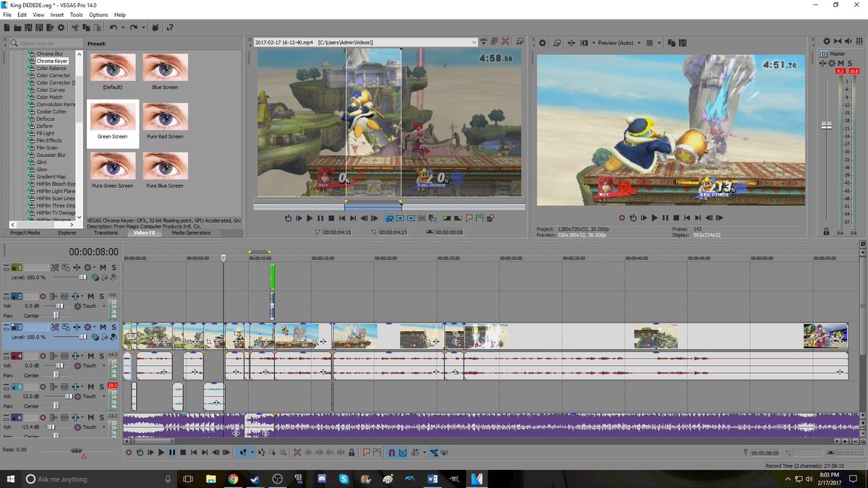
Task: Open Undo history dropdown arrow
Action: (123, 27)
